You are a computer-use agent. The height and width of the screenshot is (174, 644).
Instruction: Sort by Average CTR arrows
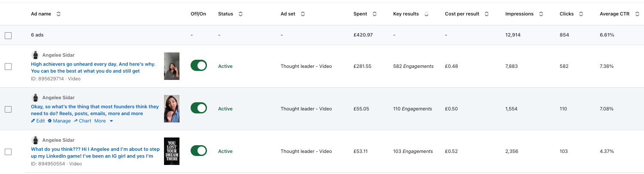[637, 14]
